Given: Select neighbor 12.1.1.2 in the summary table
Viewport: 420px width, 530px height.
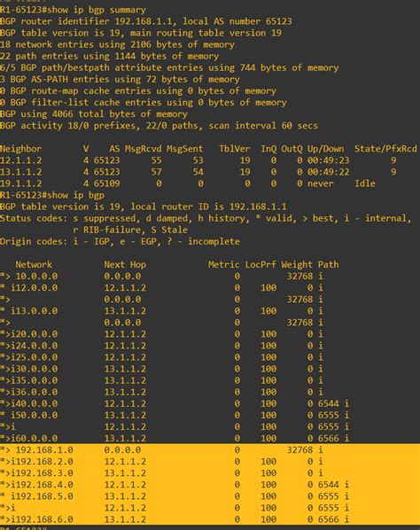Looking at the screenshot, I should 21,160.
